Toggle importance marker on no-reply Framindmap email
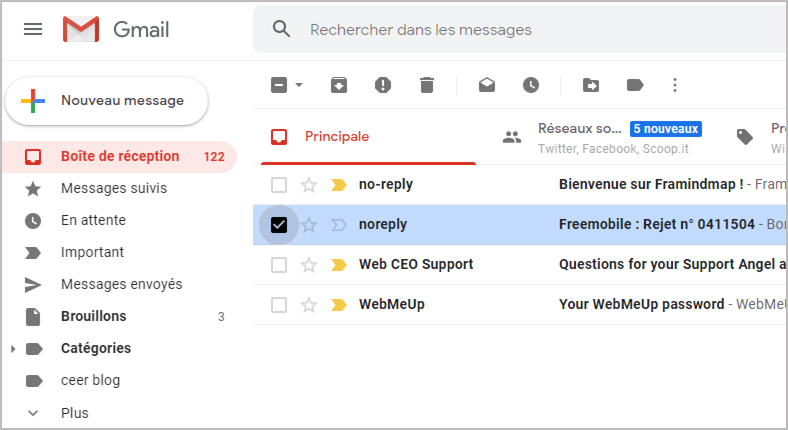Image resolution: width=788 pixels, height=430 pixels. (x=339, y=185)
